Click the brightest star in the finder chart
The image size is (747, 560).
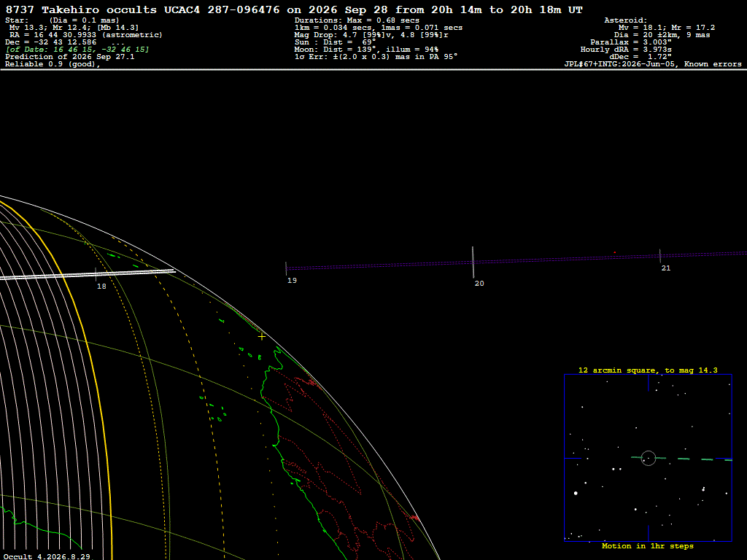coord(576,494)
